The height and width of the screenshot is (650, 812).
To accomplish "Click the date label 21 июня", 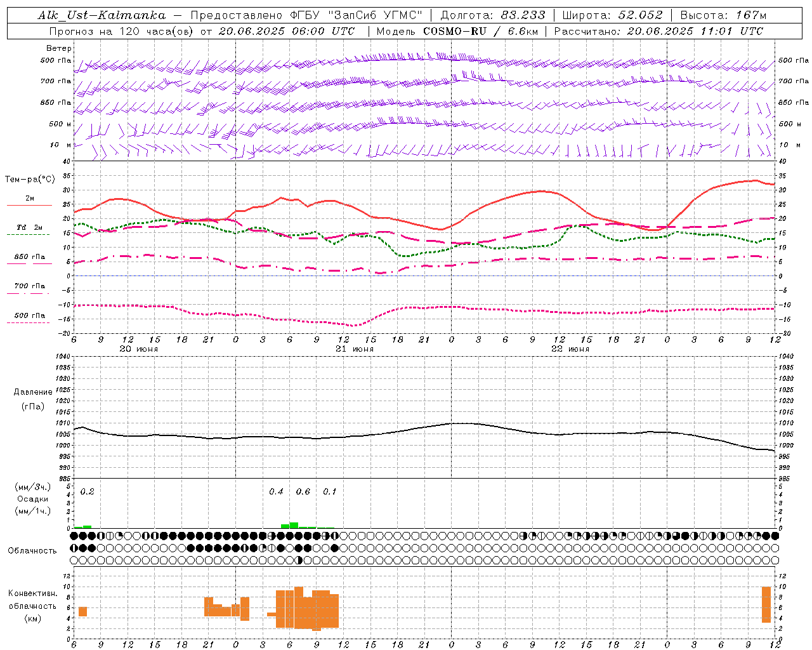I will pos(355,349).
